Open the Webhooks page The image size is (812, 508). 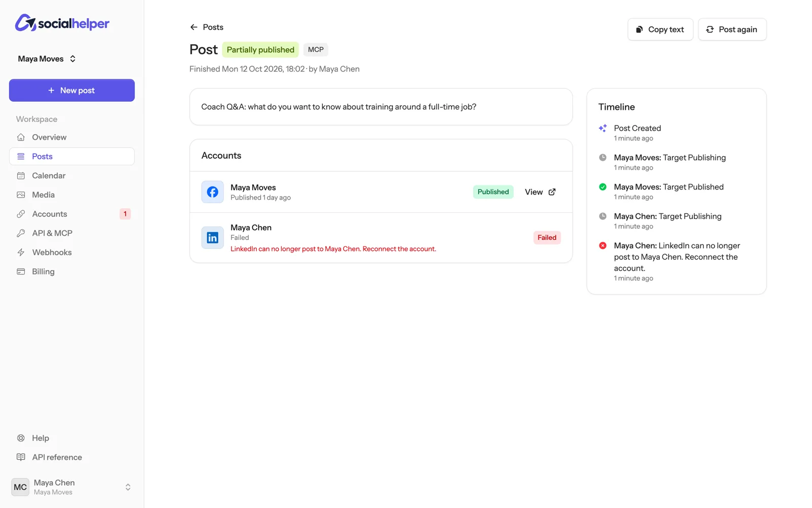[72, 252]
